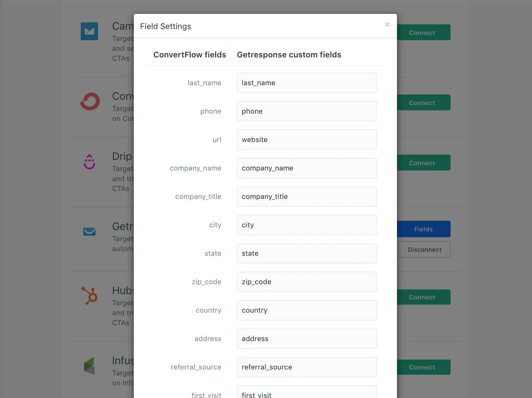Click the url field label

(217, 140)
